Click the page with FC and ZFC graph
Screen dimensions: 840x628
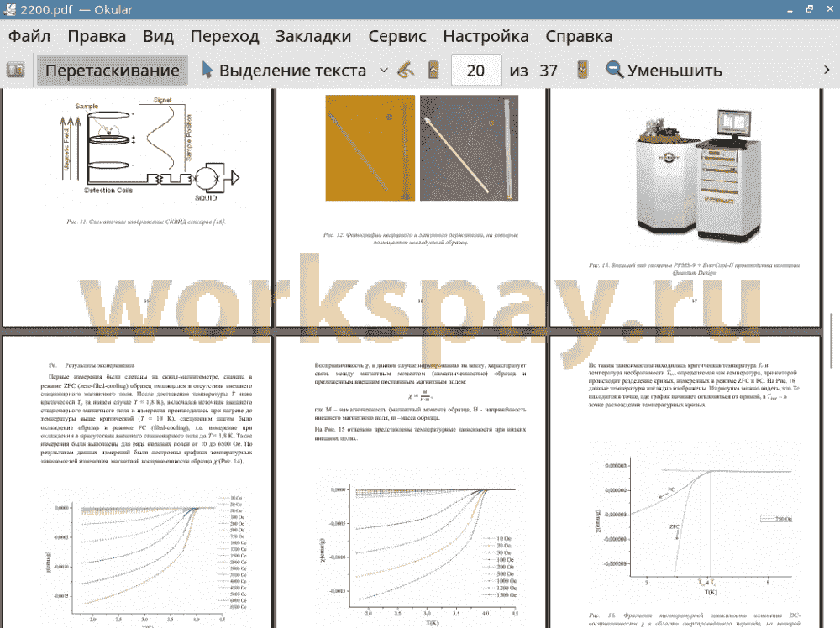[685, 482]
